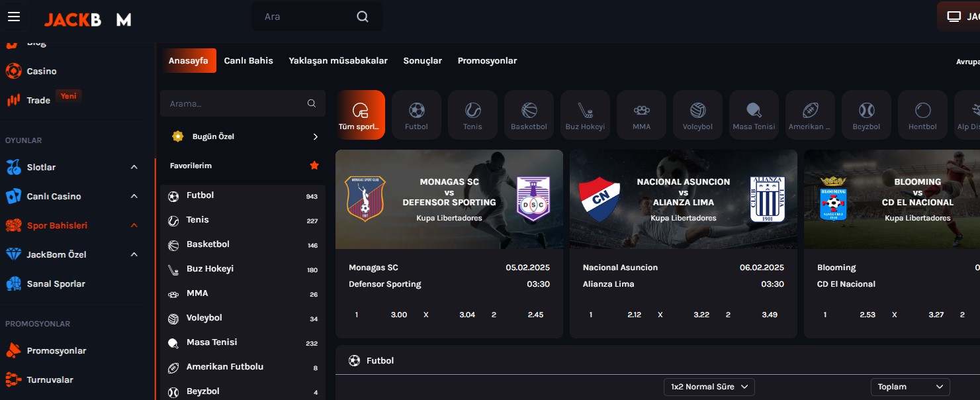The image size is (980, 400).
Task: Open the hamburger menu icon
Action: tap(14, 17)
